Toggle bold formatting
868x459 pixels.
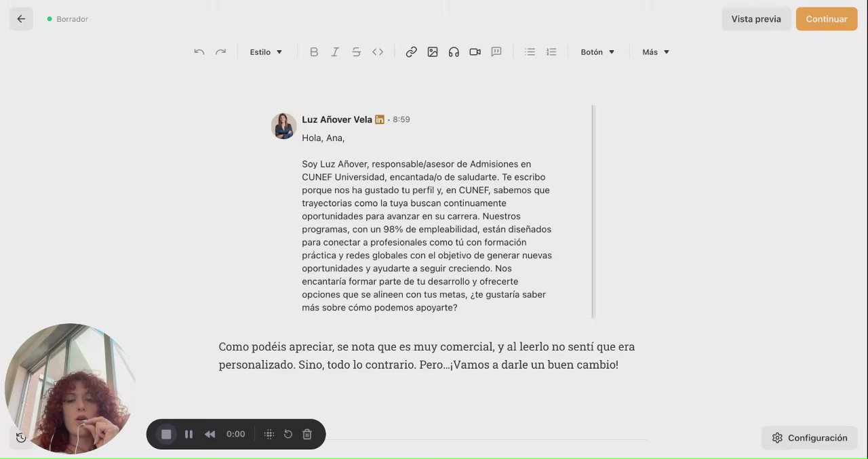(x=314, y=52)
